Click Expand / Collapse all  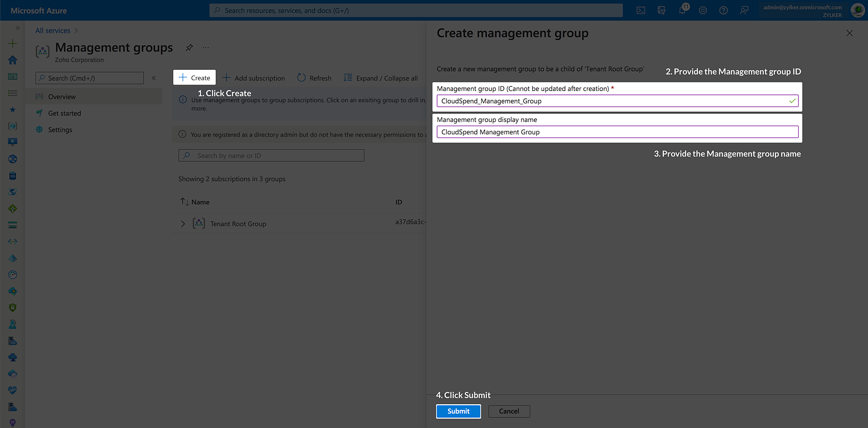tap(381, 78)
